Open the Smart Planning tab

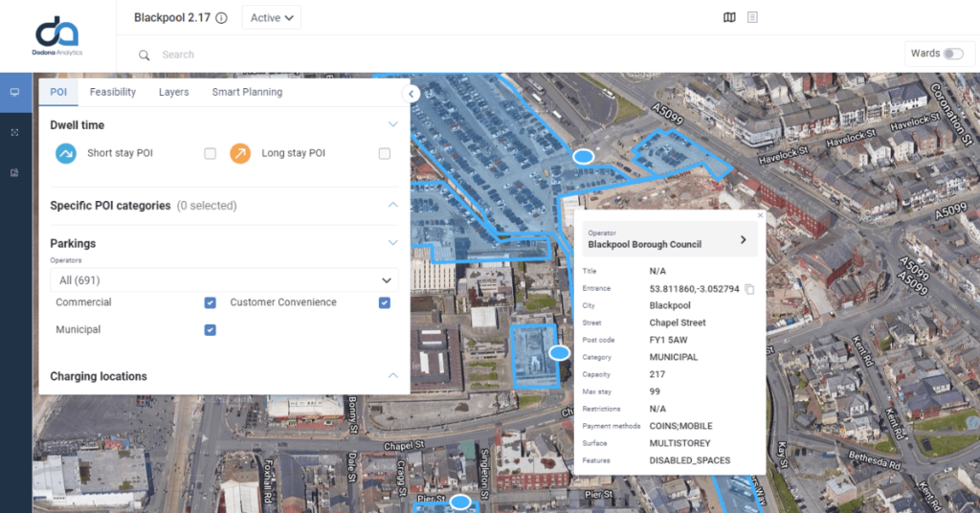pos(247,92)
